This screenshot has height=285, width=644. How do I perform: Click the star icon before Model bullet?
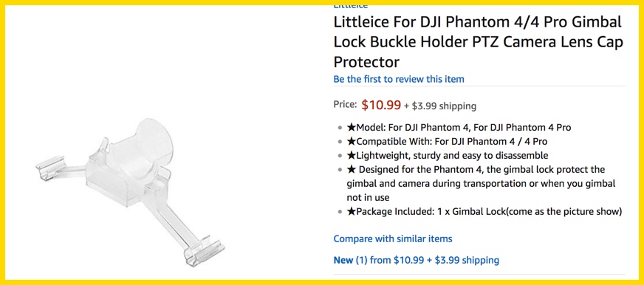[351, 127]
